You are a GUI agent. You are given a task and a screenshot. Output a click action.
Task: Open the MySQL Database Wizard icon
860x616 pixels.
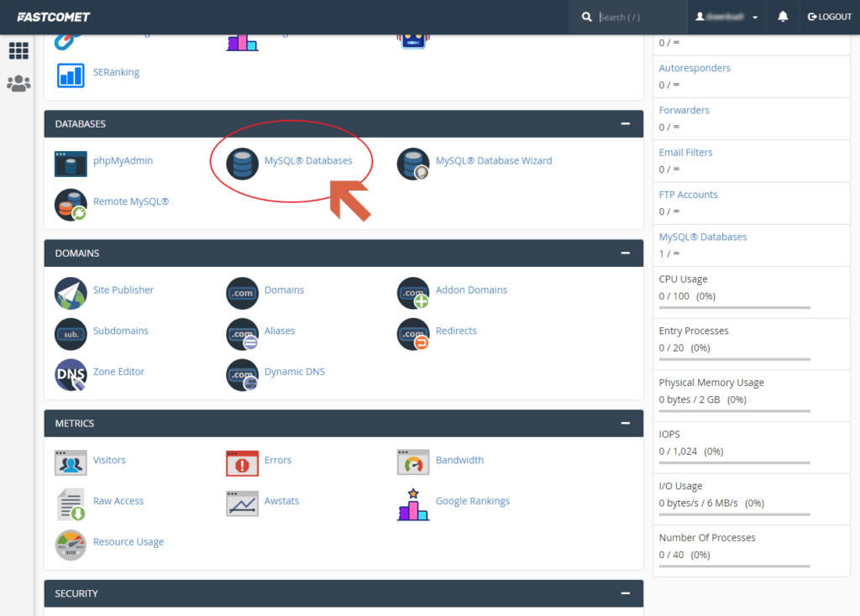click(x=413, y=164)
